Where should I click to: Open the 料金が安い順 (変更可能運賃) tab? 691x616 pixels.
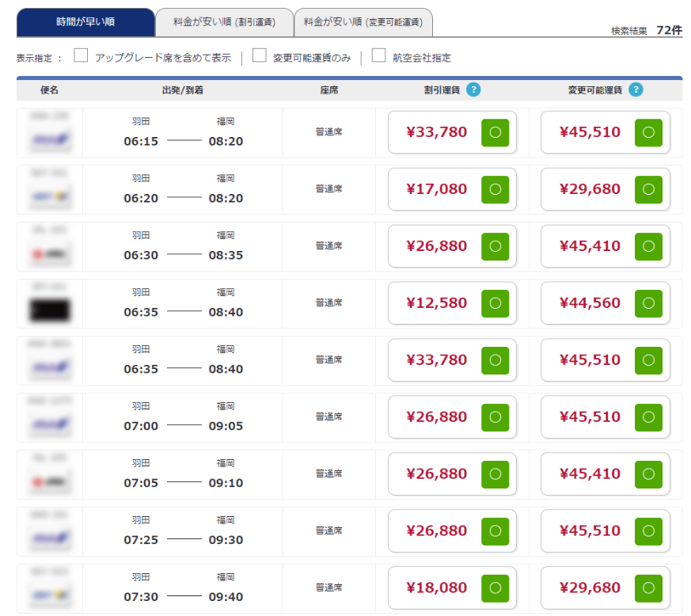[x=363, y=22]
